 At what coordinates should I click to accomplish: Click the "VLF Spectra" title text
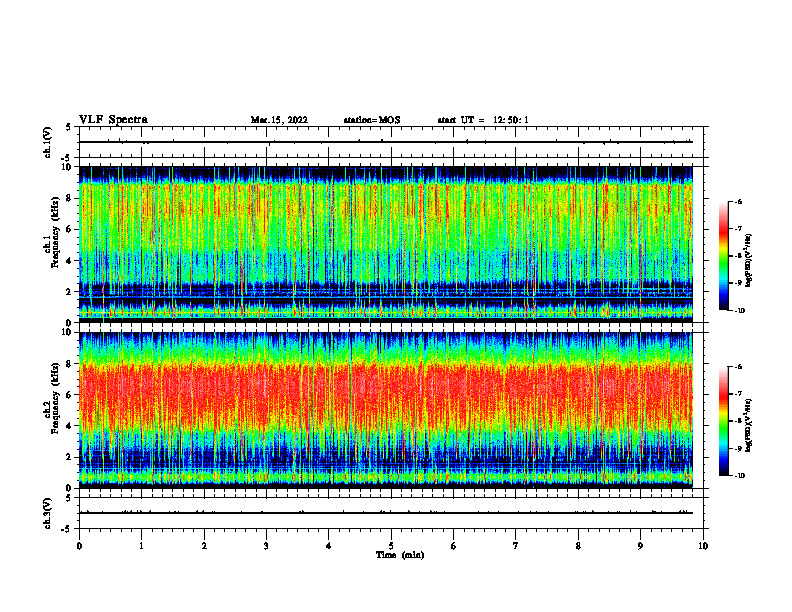tap(113, 120)
